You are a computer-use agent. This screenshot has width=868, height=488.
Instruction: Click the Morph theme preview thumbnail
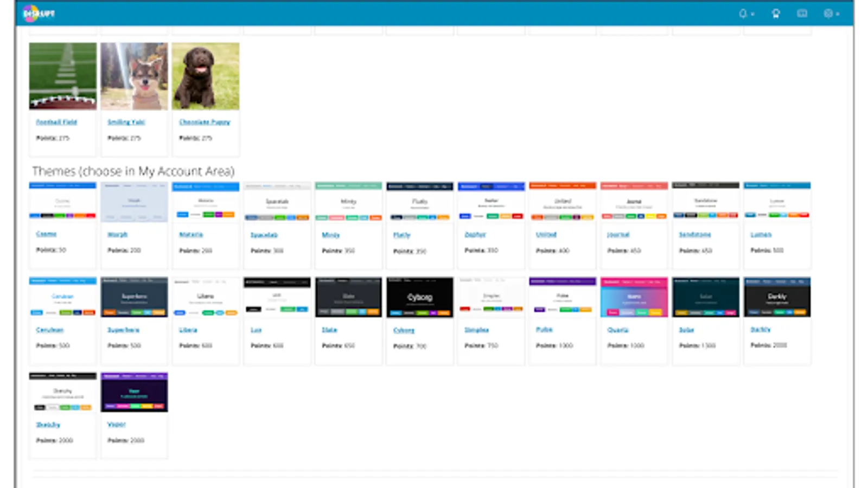[134, 201]
